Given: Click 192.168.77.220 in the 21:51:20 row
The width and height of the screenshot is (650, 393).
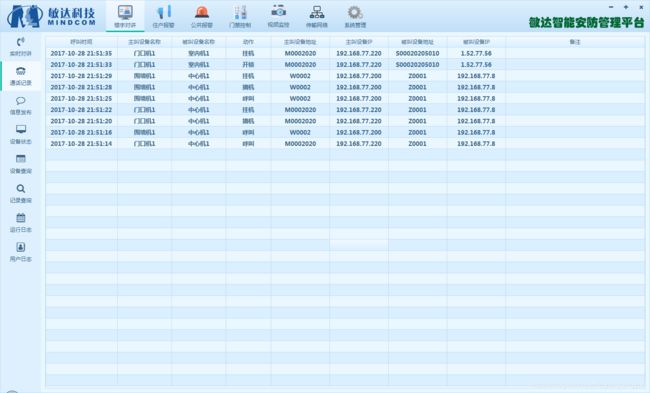Looking at the screenshot, I should tap(359, 121).
